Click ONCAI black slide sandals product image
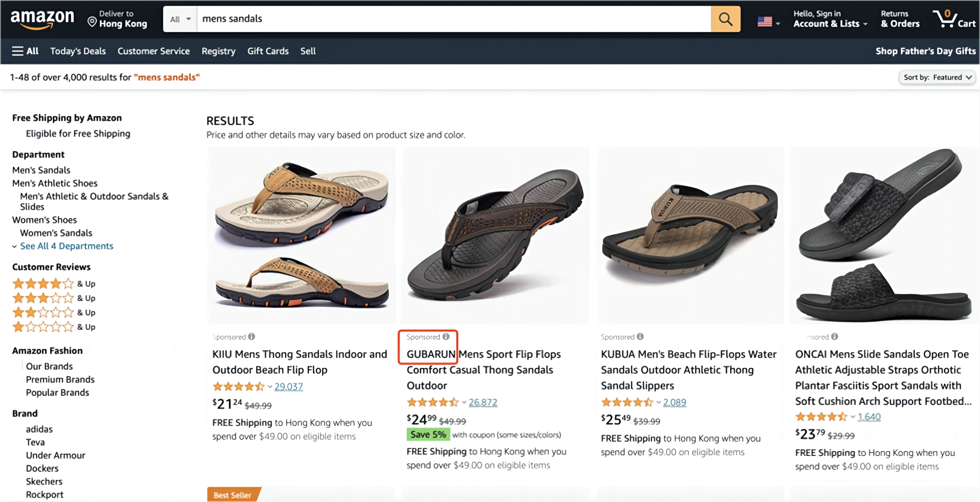980x502 pixels. pyautogui.click(x=883, y=235)
